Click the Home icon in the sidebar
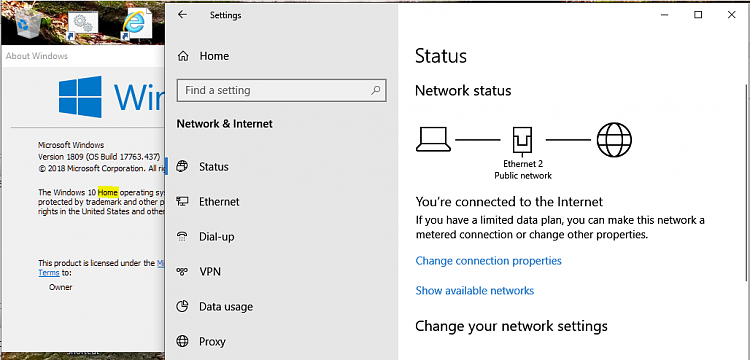 pos(183,56)
